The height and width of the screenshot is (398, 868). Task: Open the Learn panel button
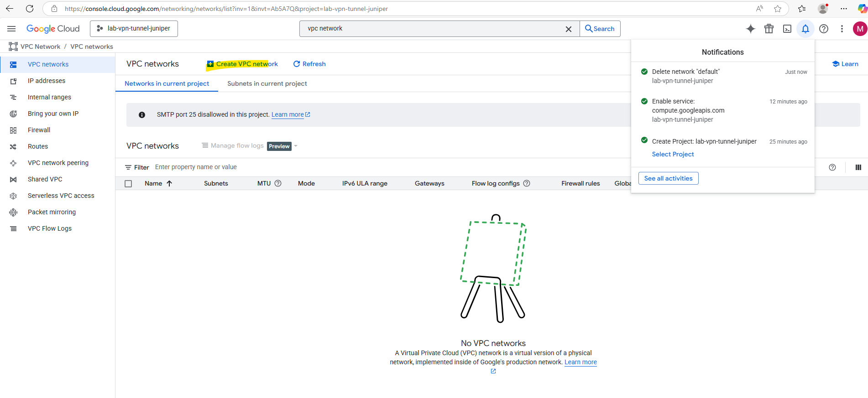845,64
